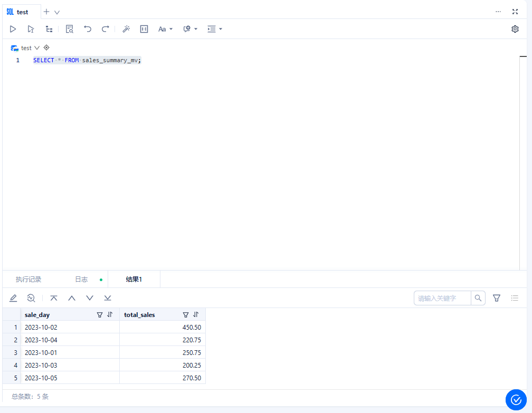
Task: Select the cell 2023-10-03
Action: point(70,366)
